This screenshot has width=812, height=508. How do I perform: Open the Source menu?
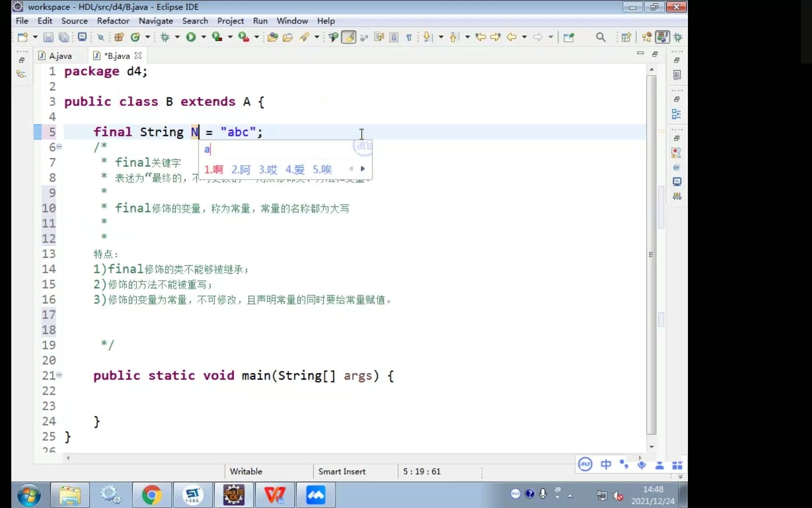(74, 21)
